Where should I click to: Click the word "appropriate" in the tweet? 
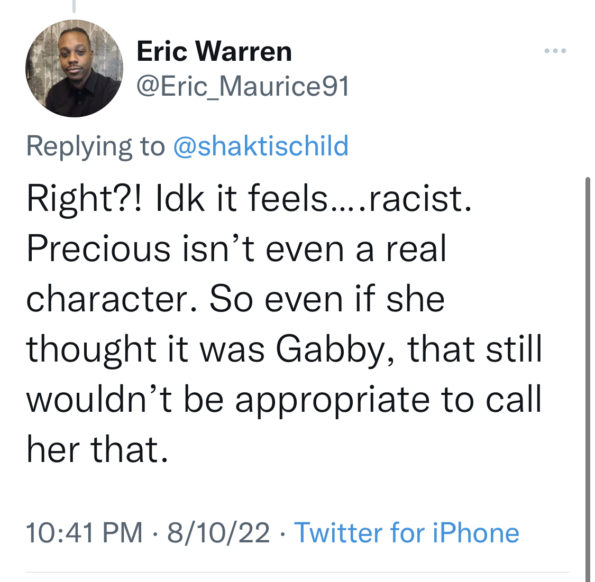[x=332, y=401]
